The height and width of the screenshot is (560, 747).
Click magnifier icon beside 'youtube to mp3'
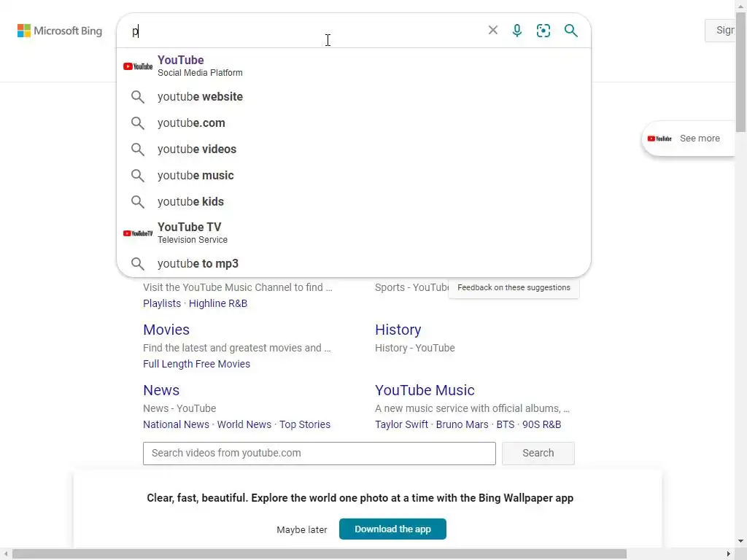click(138, 263)
